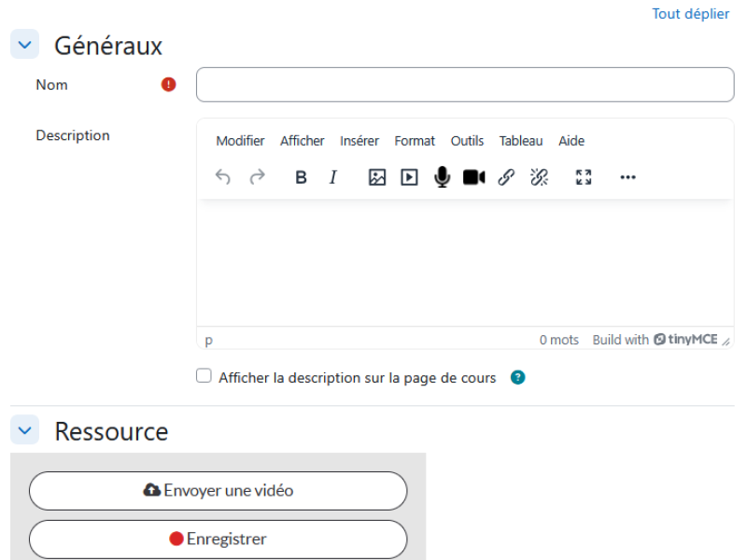Open the Aide menu
The width and height of the screenshot is (747, 560).
coord(571,141)
